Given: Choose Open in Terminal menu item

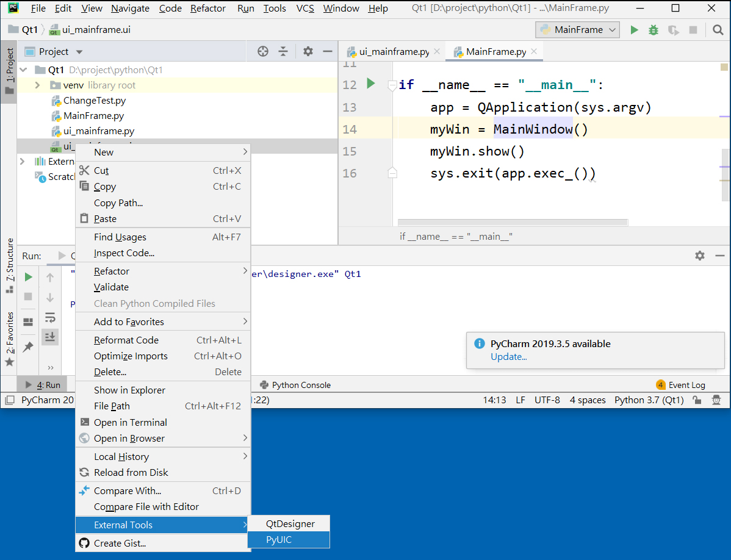Looking at the screenshot, I should click(163, 423).
